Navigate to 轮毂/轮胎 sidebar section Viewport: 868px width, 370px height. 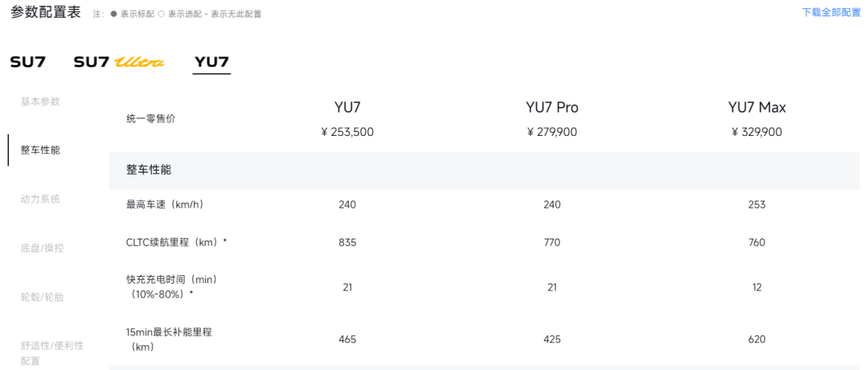[42, 297]
